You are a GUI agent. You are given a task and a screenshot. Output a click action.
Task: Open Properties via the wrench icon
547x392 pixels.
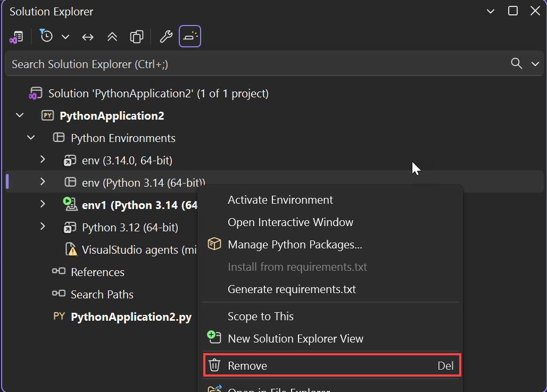pos(165,36)
